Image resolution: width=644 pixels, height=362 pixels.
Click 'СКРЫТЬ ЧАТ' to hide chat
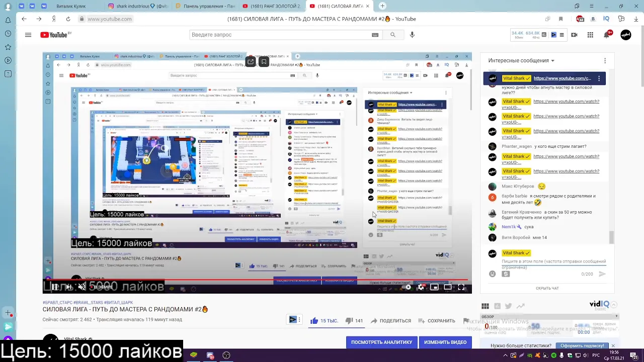tap(547, 288)
